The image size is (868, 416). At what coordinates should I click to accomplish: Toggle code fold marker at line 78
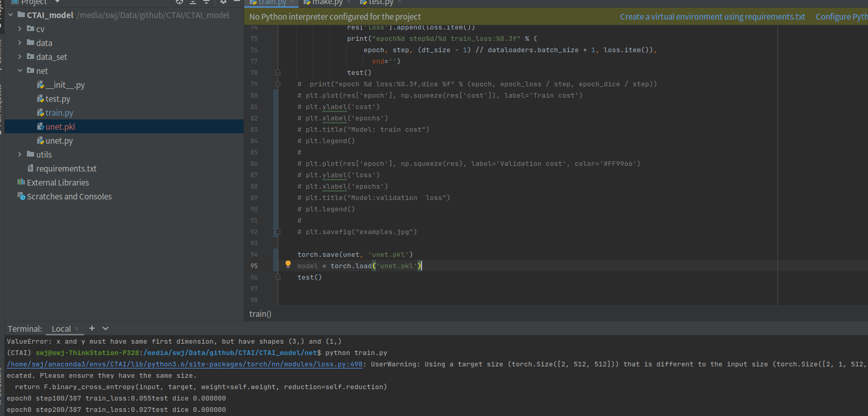tap(278, 72)
